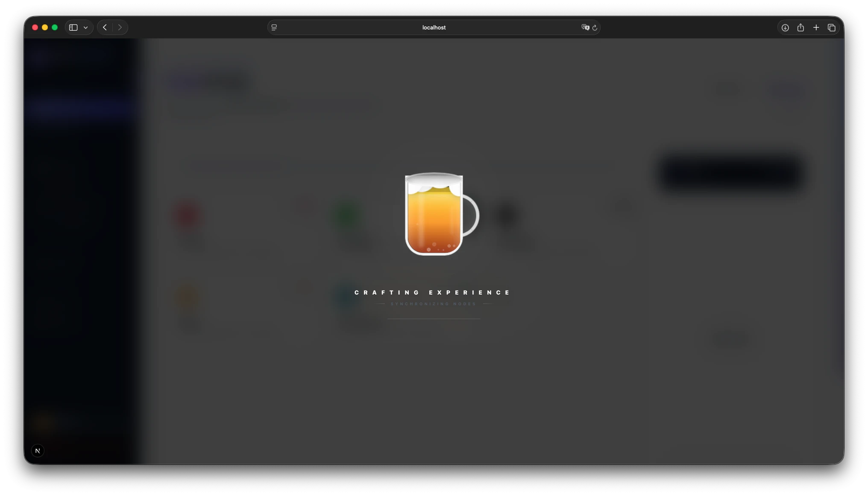The width and height of the screenshot is (868, 496).
Task: Click the beer mug loading graphic
Action: [x=442, y=213]
